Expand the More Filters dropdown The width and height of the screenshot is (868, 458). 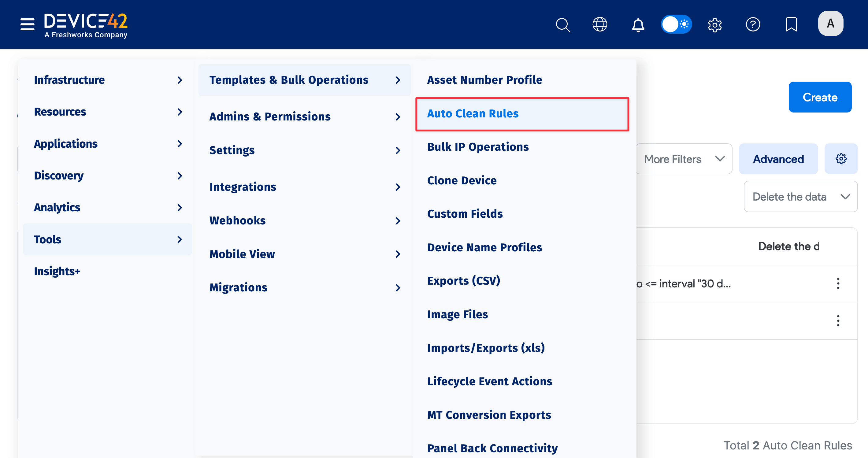pos(684,159)
